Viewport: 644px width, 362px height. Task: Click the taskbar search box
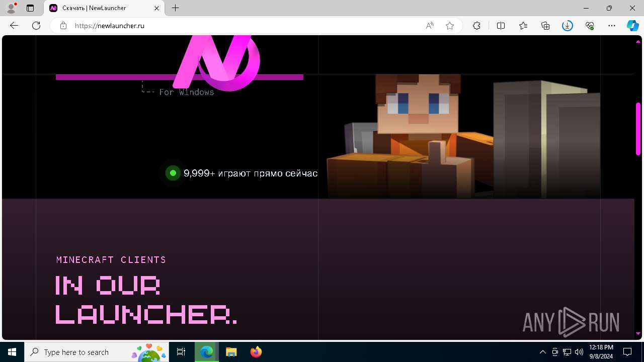97,352
